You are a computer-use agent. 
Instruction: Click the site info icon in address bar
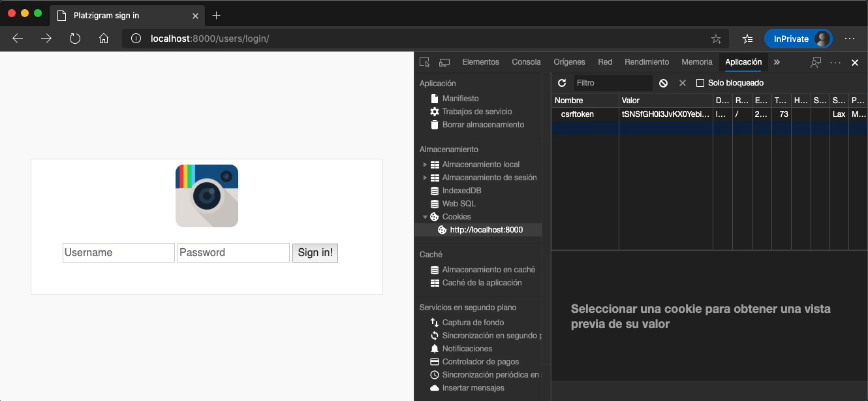pyautogui.click(x=136, y=39)
